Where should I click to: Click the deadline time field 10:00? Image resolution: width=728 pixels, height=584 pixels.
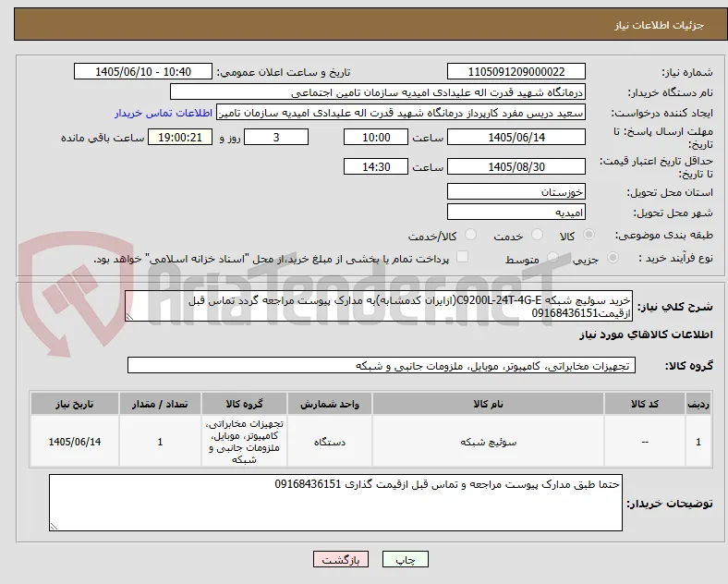coord(376,138)
